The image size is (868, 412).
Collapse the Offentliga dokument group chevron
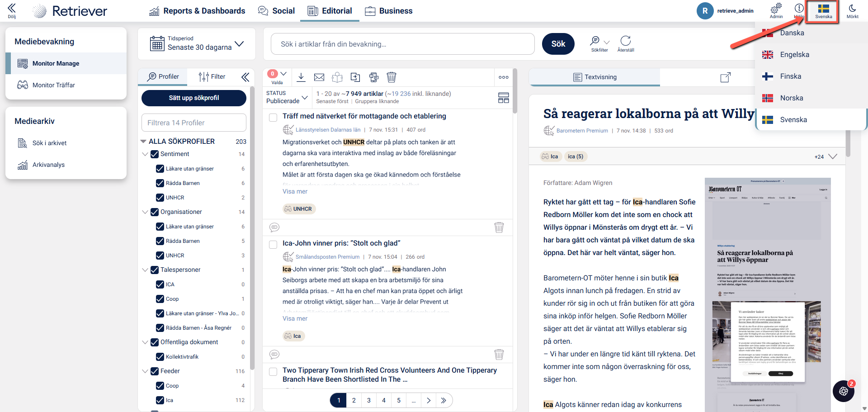pyautogui.click(x=145, y=342)
